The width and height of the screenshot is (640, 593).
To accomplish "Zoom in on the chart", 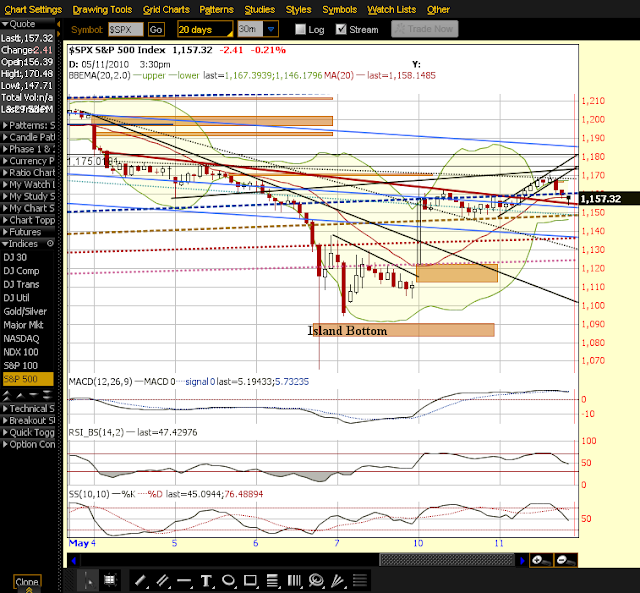I will pyautogui.click(x=541, y=560).
